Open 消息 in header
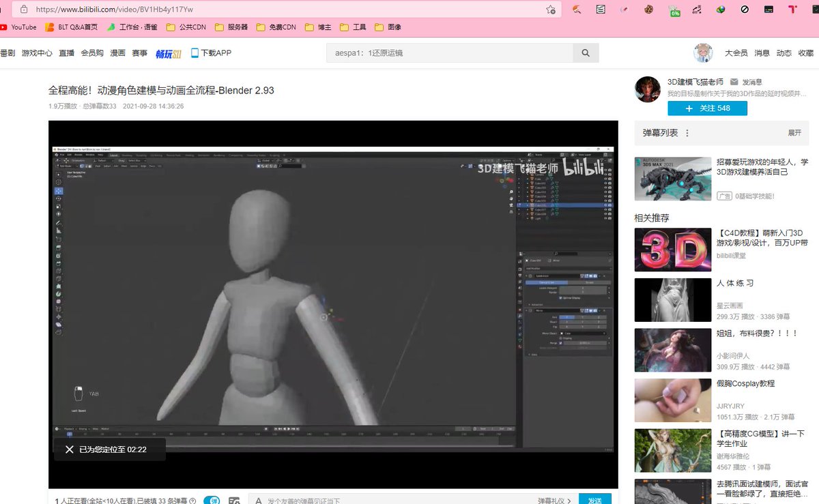The height and width of the screenshot is (504, 819). click(762, 53)
